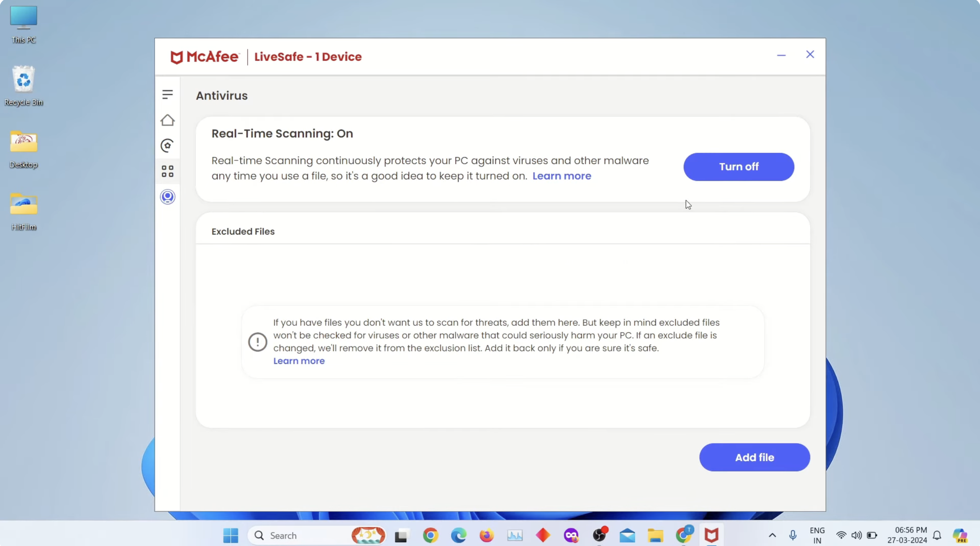The width and height of the screenshot is (980, 546).
Task: Open the volume control in system tray
Action: coord(856,535)
